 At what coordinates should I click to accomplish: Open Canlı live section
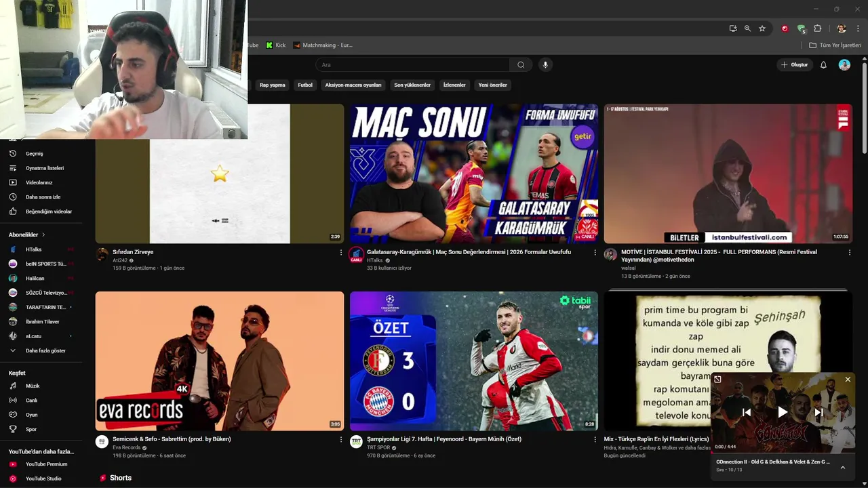coord(31,401)
